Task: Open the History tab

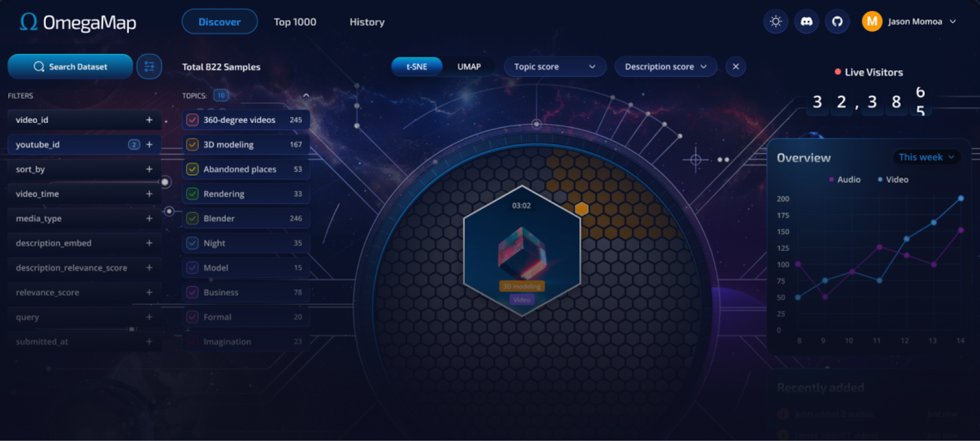Action: coord(367,22)
